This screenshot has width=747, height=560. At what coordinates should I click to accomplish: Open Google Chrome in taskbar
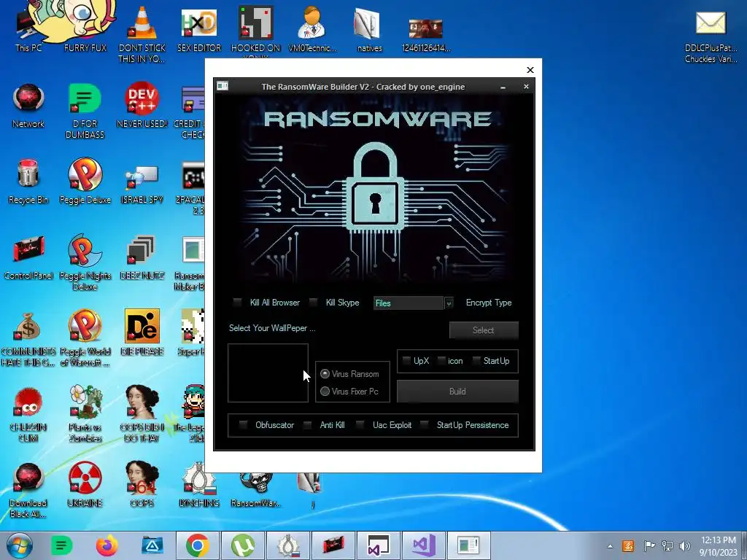[198, 545]
